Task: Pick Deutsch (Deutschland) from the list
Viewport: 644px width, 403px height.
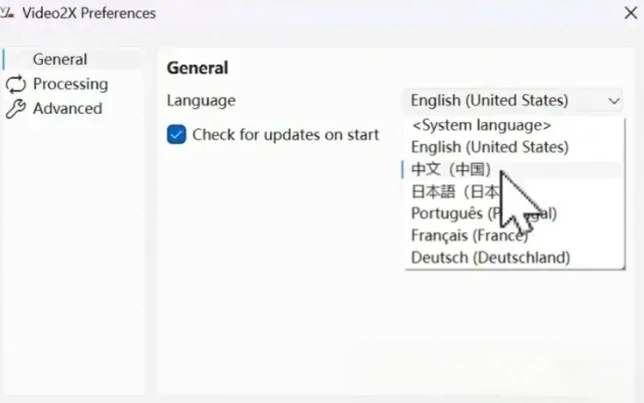Action: point(490,257)
